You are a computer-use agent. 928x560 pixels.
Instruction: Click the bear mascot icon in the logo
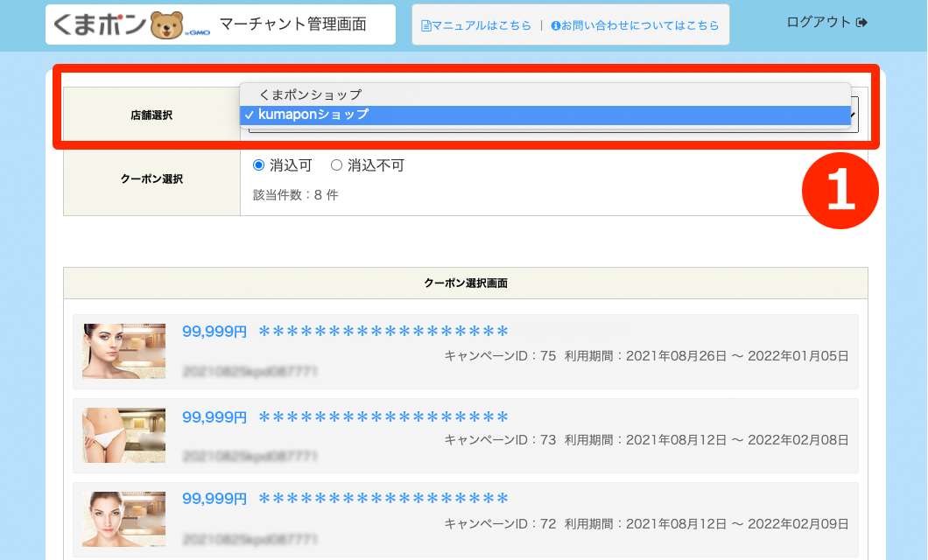click(167, 25)
